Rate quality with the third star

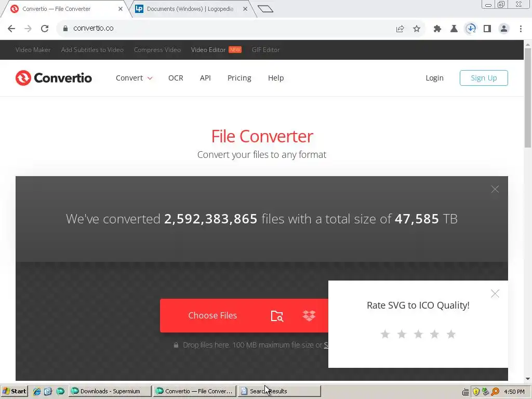point(418,335)
